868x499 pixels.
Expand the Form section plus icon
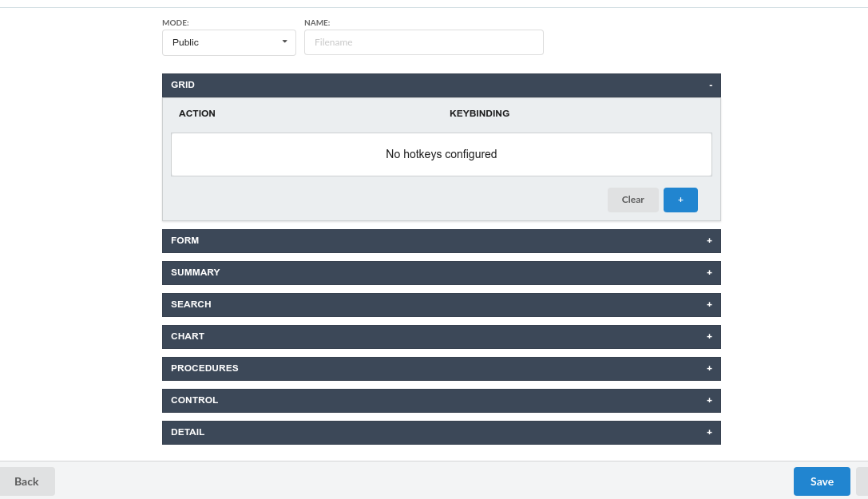709,241
